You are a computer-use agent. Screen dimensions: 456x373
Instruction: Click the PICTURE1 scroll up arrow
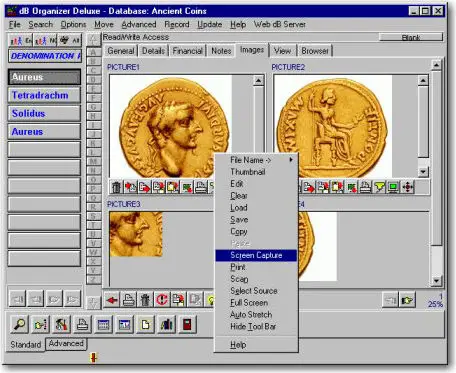pyautogui.click(x=259, y=80)
